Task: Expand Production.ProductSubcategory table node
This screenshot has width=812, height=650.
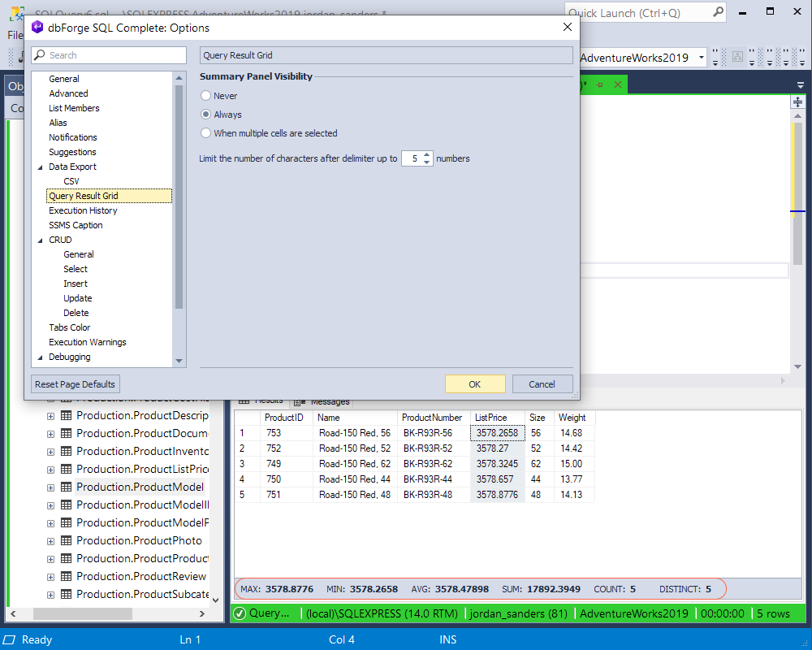Action: pyautogui.click(x=50, y=595)
